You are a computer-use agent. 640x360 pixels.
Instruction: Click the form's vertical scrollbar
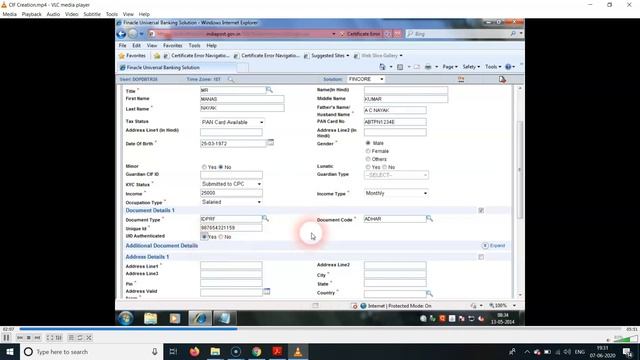coord(520,169)
